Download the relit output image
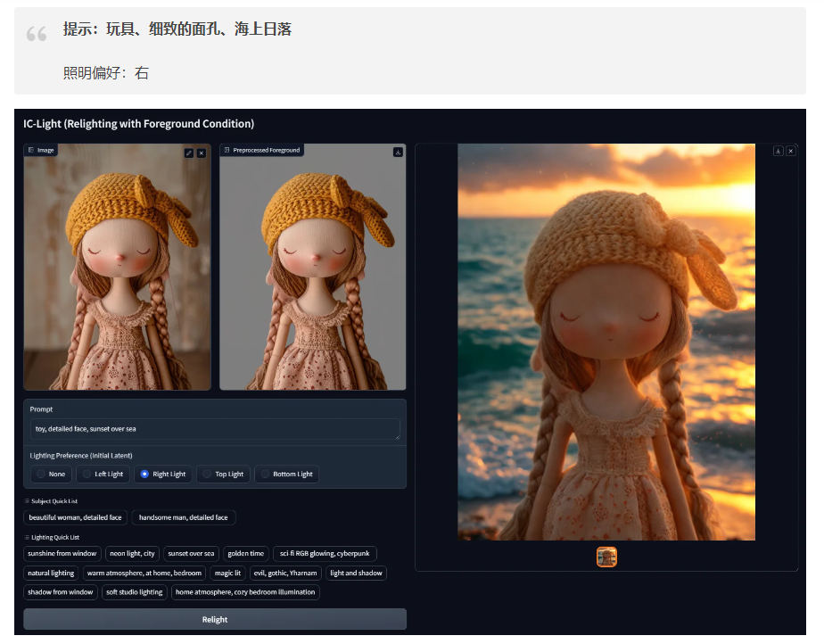 [779, 152]
